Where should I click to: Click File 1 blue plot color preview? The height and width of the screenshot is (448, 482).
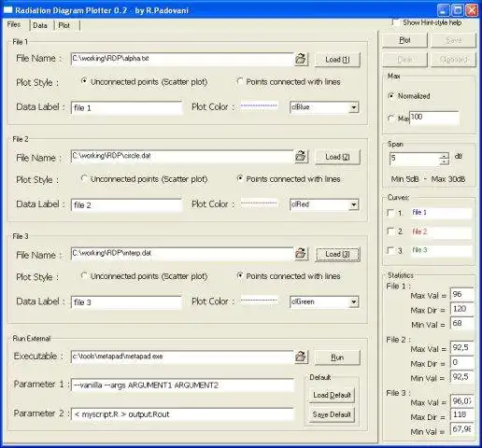click(259, 106)
